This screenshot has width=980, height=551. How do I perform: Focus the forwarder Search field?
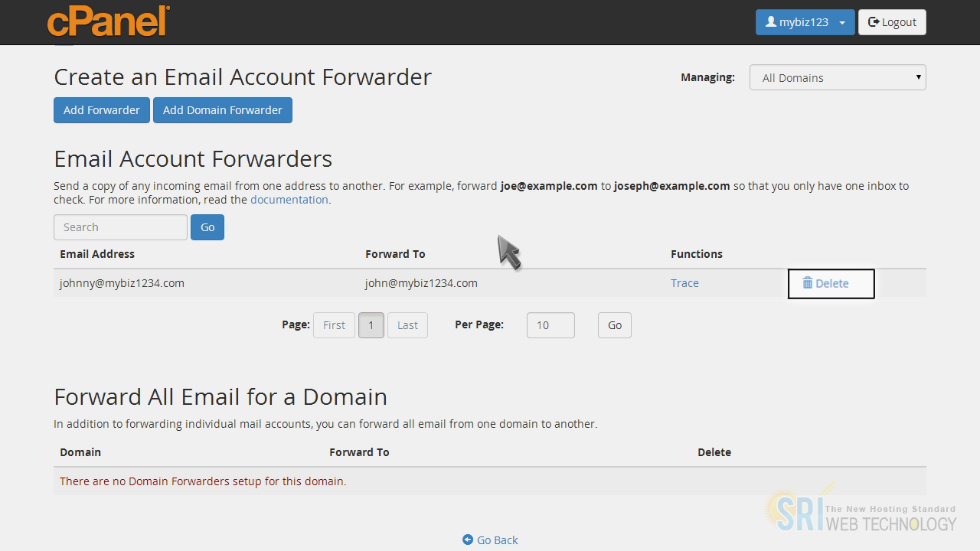click(120, 227)
